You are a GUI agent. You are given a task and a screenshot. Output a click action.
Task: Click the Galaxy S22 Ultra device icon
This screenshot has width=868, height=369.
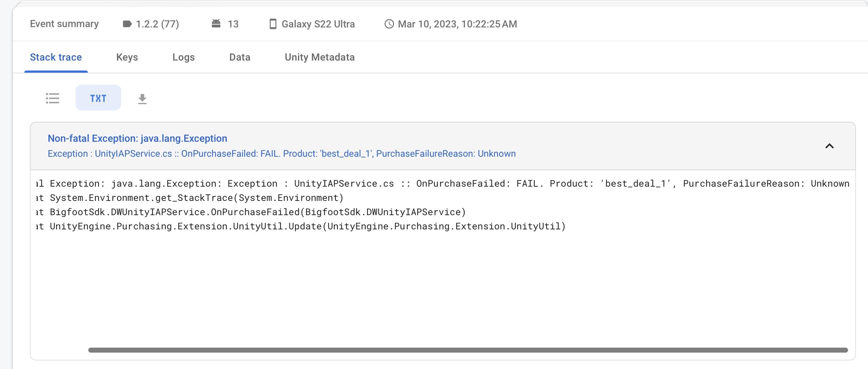coord(273,24)
